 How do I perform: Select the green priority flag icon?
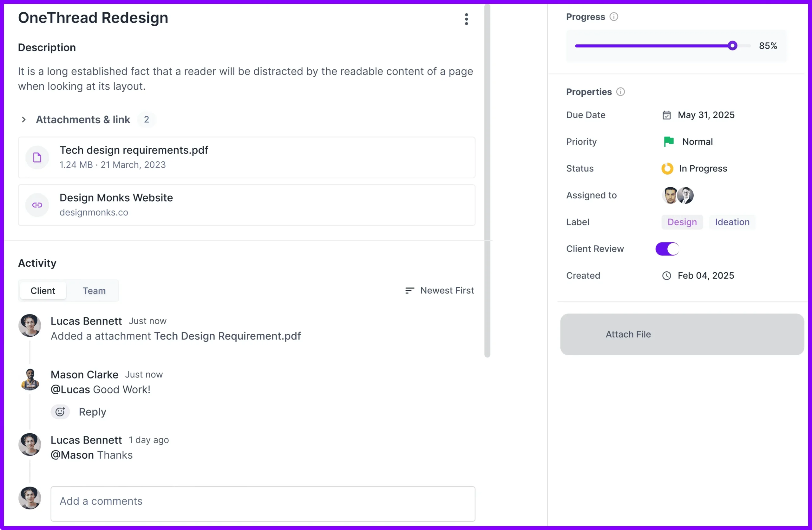(x=669, y=141)
